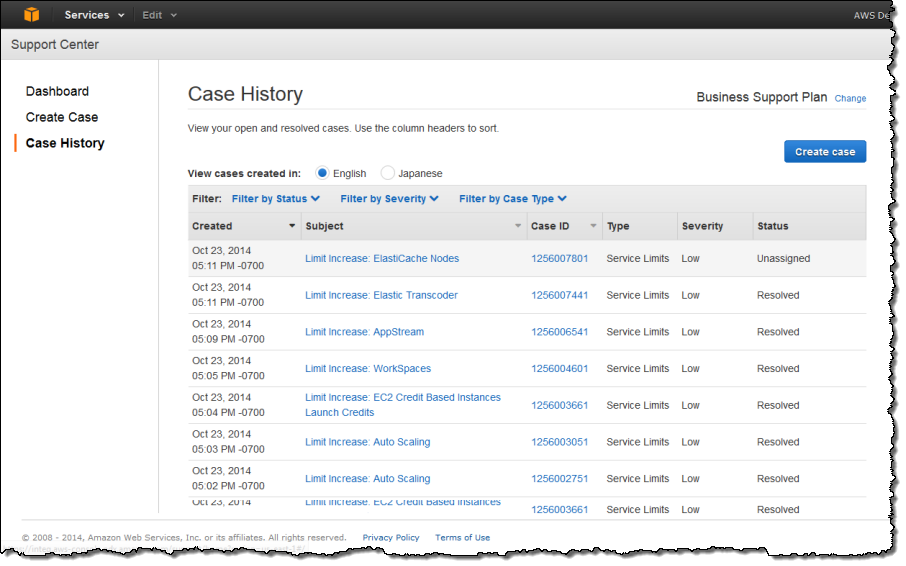Image resolution: width=906 pixels, height=566 pixels.
Task: Click the AWS orange cube logo
Action: (33, 15)
